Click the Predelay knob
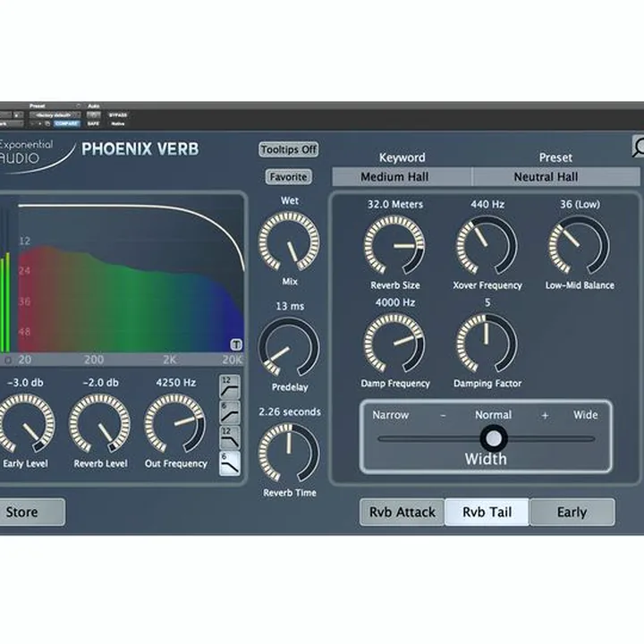644x644 pixels. pyautogui.click(x=289, y=347)
